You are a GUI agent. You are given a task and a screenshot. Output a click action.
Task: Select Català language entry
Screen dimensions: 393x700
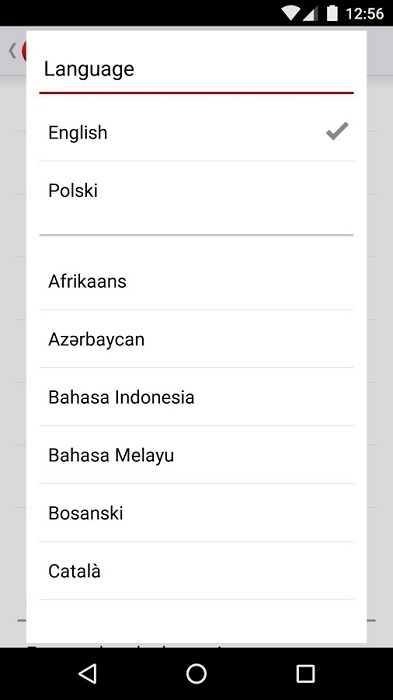(x=196, y=571)
